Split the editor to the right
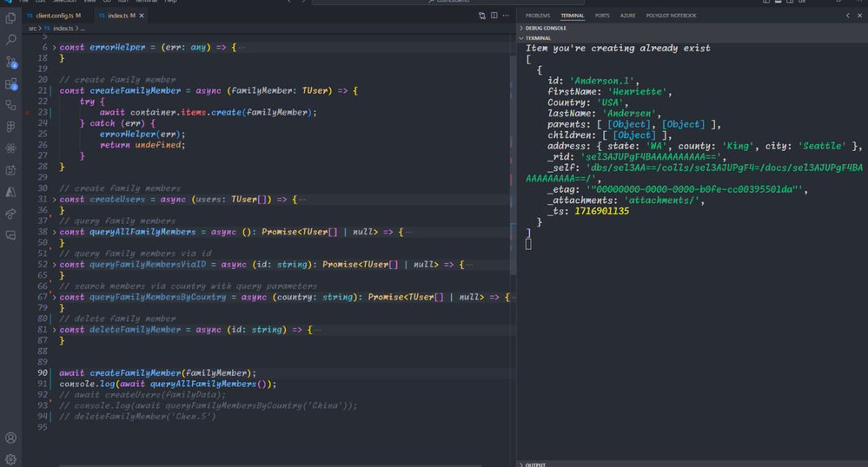 [494, 16]
